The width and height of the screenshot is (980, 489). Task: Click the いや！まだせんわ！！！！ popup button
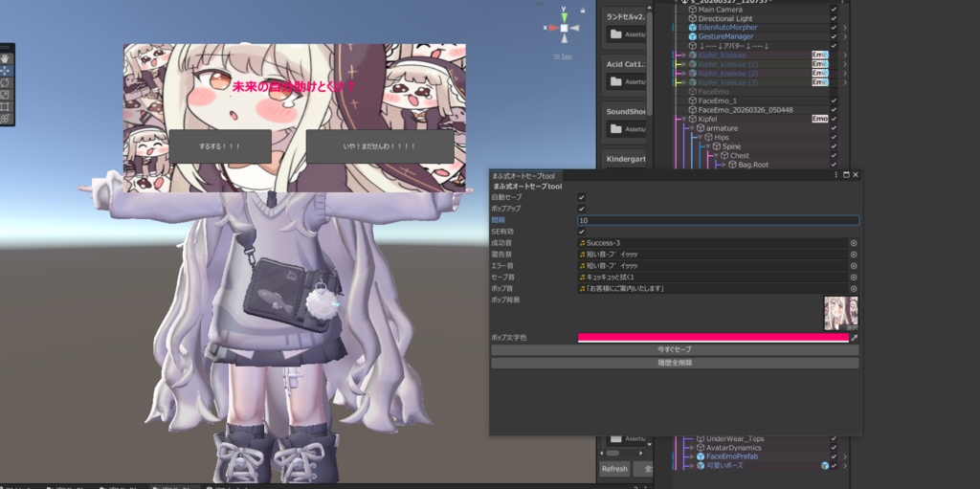tap(379, 146)
